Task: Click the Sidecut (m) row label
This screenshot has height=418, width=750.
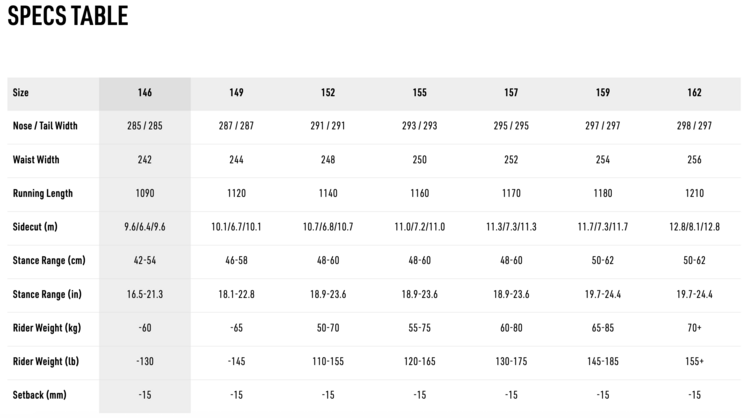Action: 37,227
